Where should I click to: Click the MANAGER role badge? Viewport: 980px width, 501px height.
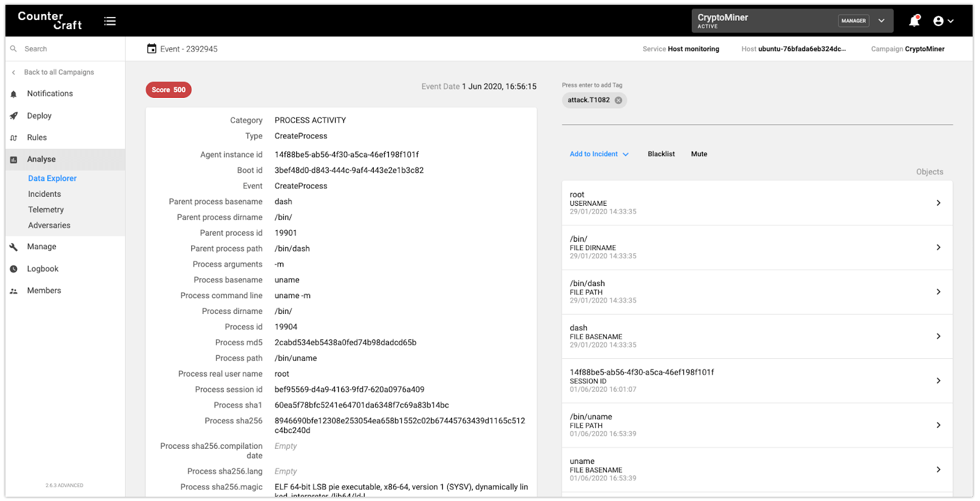(x=853, y=21)
